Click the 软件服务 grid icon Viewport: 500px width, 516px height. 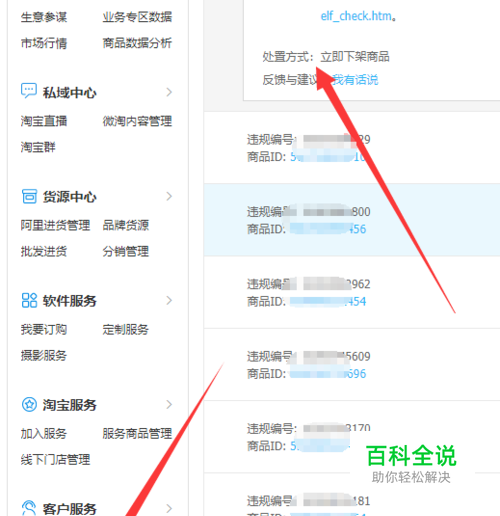tap(29, 300)
